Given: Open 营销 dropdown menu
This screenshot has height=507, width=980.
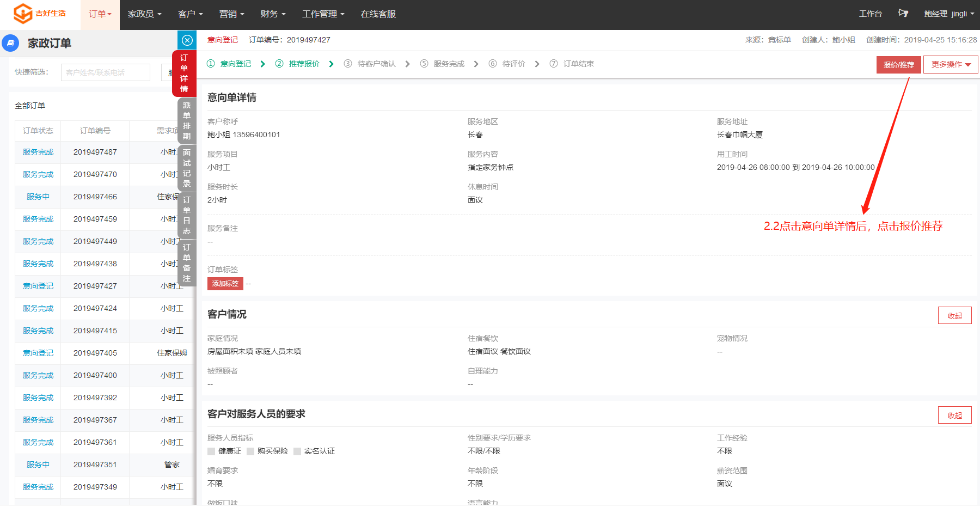Looking at the screenshot, I should [x=231, y=14].
